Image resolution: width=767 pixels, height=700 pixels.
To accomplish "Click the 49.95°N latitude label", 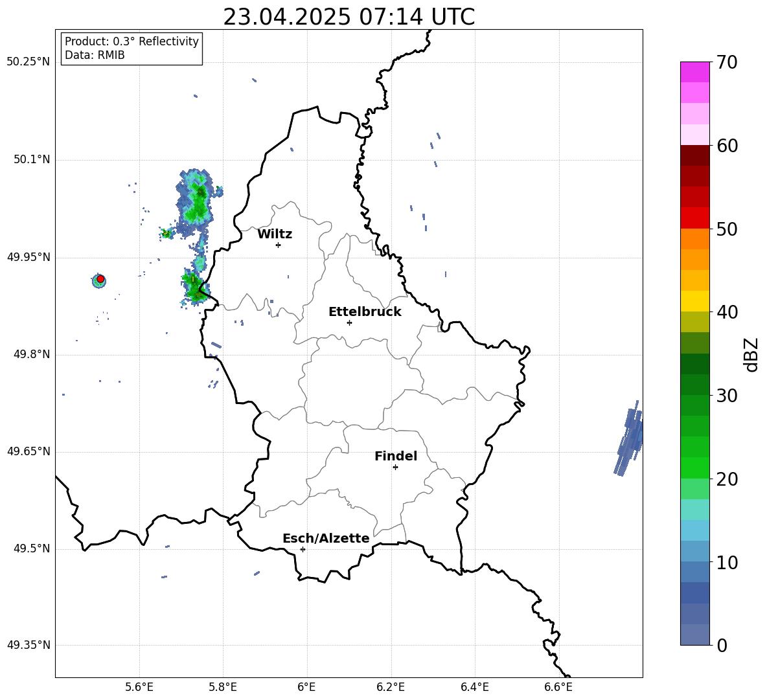I will [29, 258].
